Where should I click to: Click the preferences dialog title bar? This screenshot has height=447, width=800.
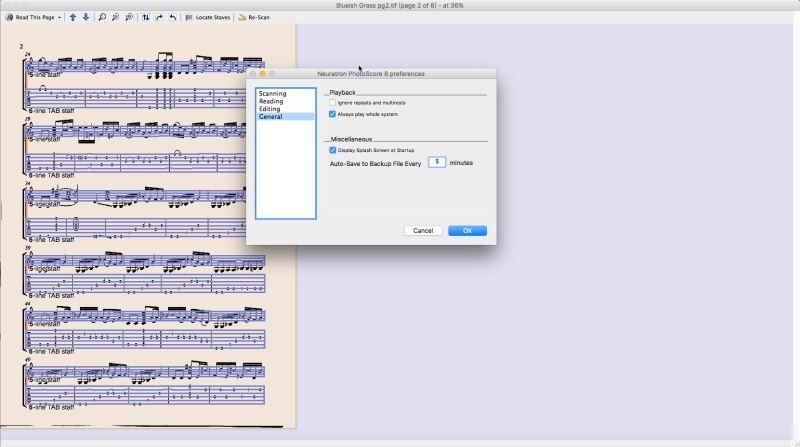[371, 73]
